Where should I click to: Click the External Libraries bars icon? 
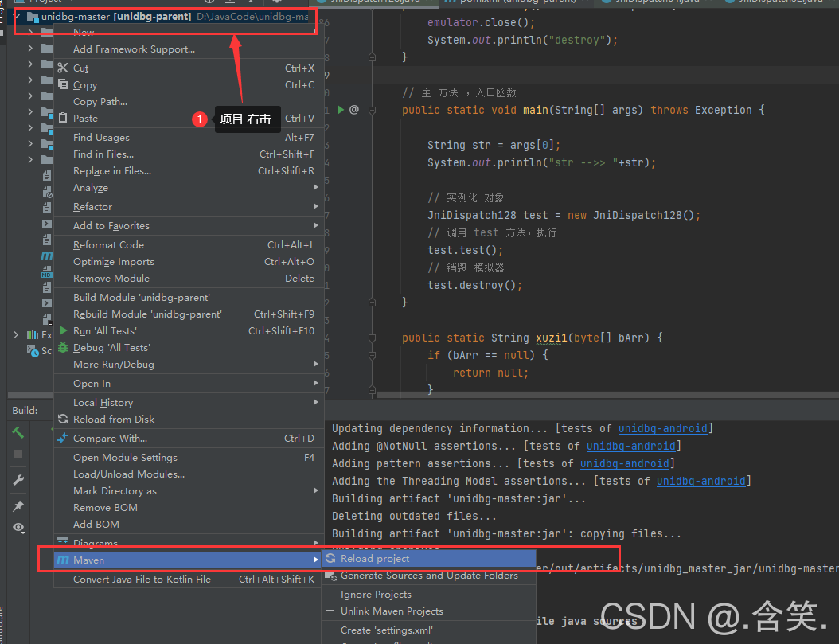pos(33,335)
